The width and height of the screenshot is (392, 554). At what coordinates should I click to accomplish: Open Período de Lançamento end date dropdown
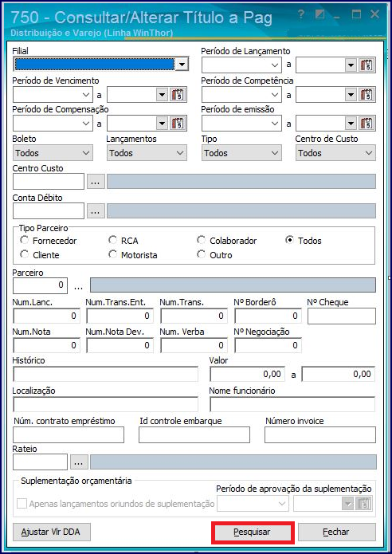351,65
